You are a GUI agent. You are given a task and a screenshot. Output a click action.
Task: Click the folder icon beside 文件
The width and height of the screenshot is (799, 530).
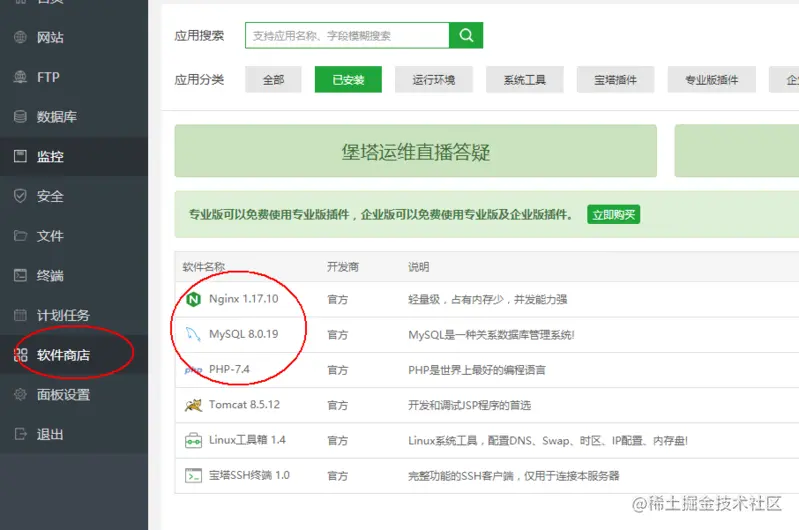point(20,236)
